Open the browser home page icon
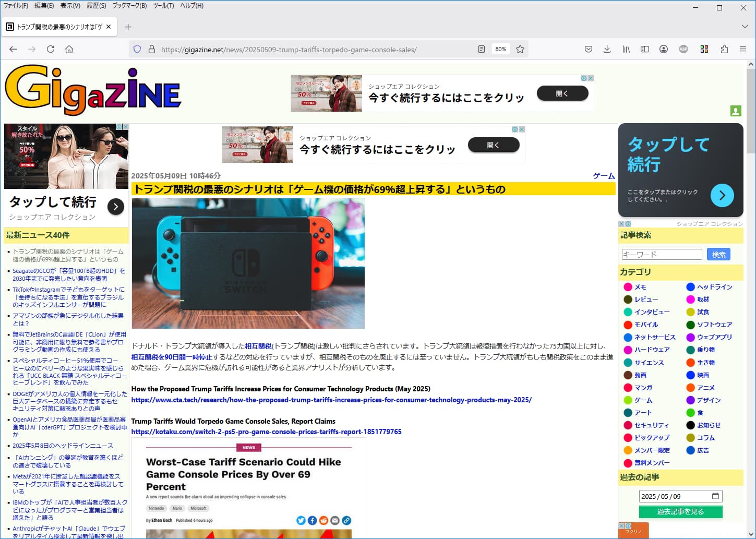Screen dimensions: 756x539 point(69,49)
